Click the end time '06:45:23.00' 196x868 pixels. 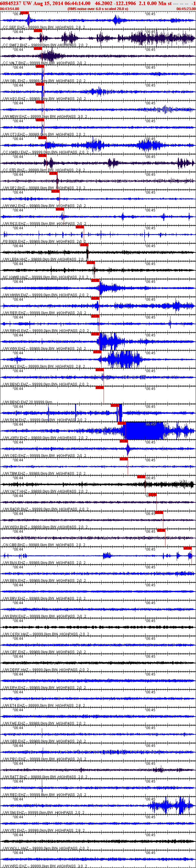click(186, 9)
